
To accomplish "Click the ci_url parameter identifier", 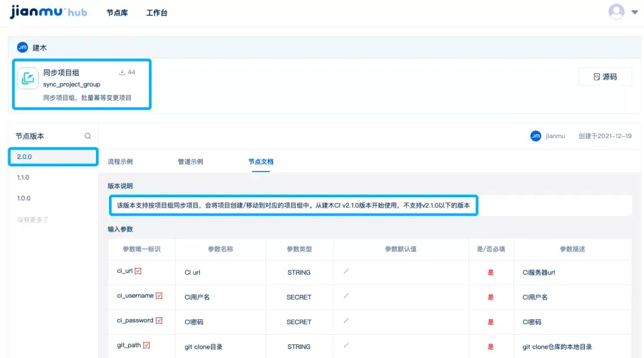I will click(125, 270).
